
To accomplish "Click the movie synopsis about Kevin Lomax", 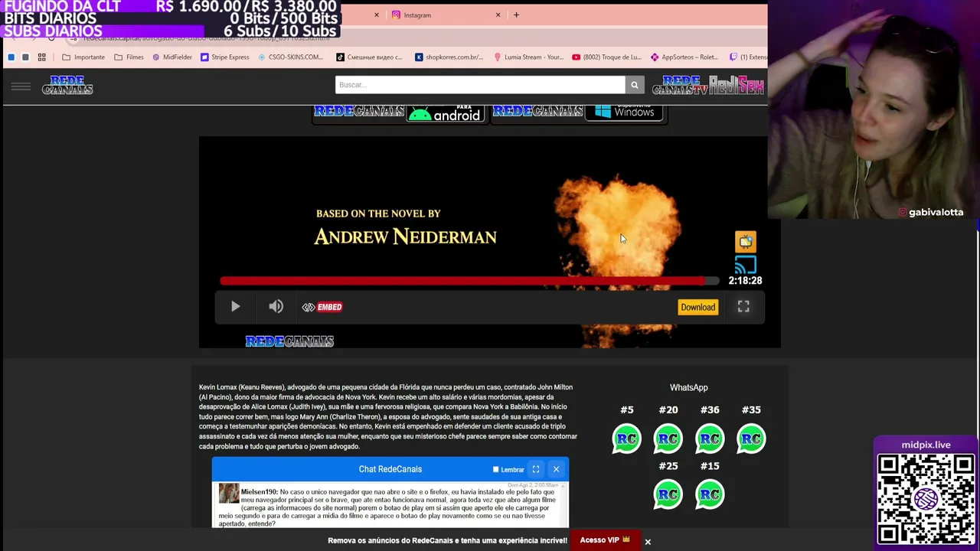I will point(388,416).
